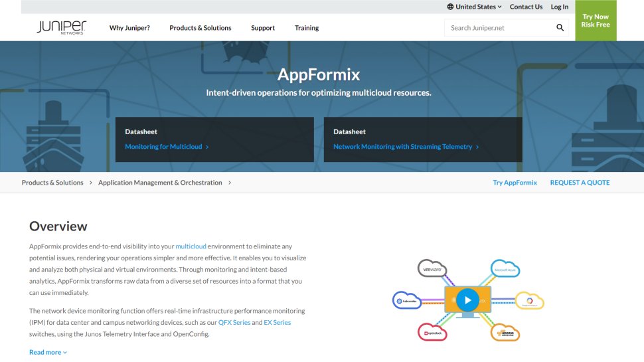This screenshot has height=362, width=644.
Task: Open the Training menu
Action: [x=307, y=27]
